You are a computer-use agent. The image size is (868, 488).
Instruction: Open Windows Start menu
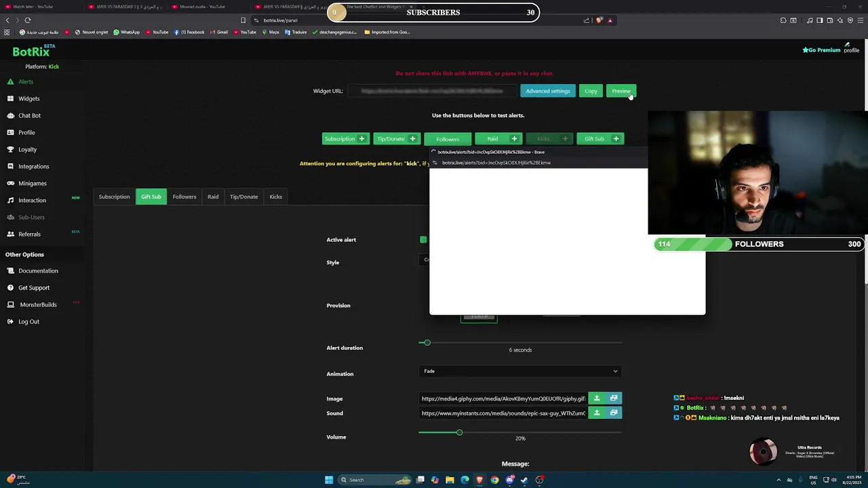point(329,480)
